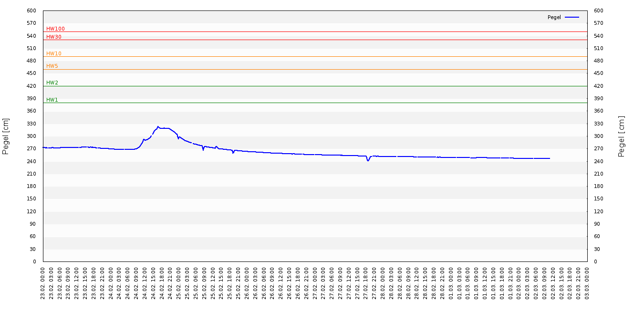
Task: Click the HW1 threshold label
Action: [52, 100]
